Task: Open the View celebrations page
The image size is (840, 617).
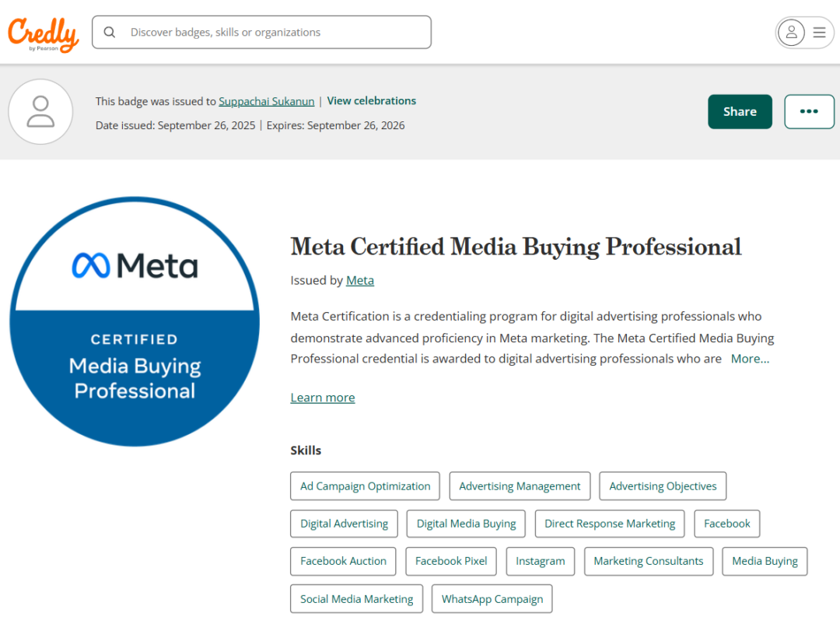Action: [x=371, y=100]
